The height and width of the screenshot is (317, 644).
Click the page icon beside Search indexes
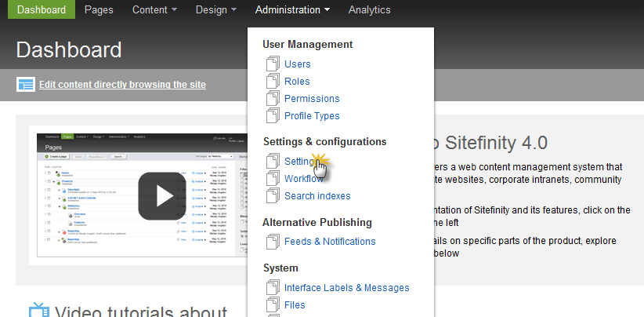coord(273,195)
